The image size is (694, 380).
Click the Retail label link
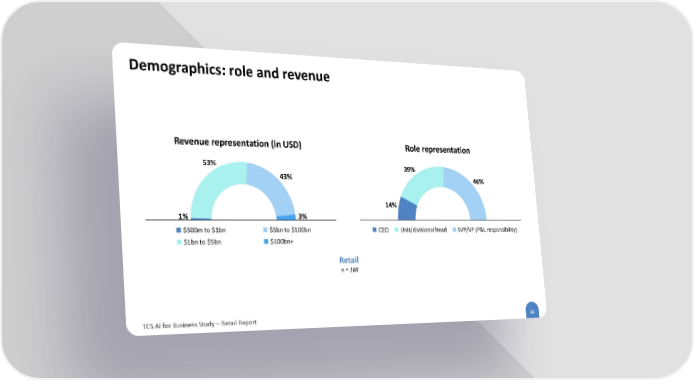[349, 260]
